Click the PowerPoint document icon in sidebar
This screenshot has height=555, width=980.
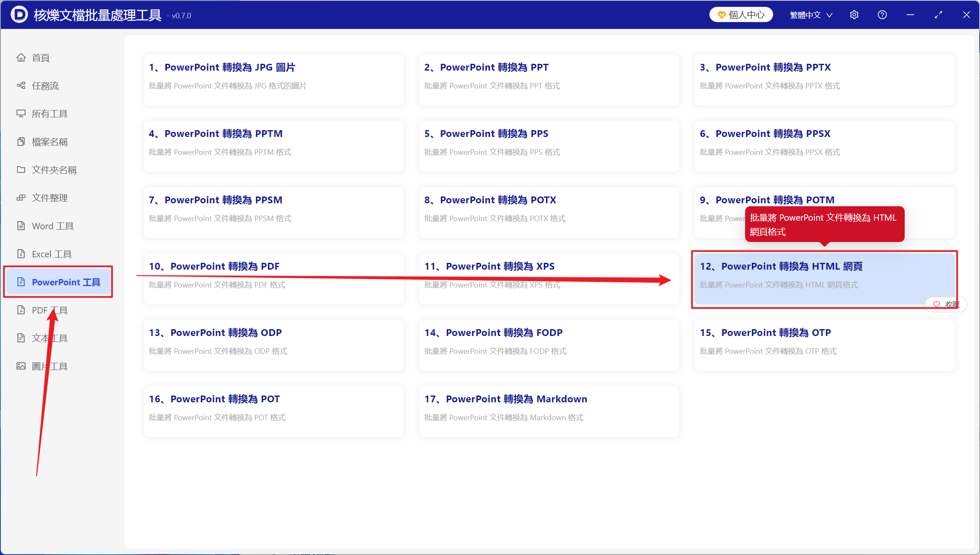tap(21, 282)
